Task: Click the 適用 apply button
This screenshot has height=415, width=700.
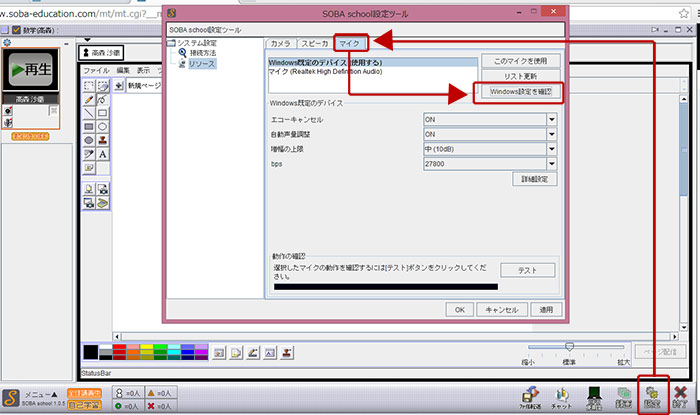Action: pyautogui.click(x=546, y=310)
